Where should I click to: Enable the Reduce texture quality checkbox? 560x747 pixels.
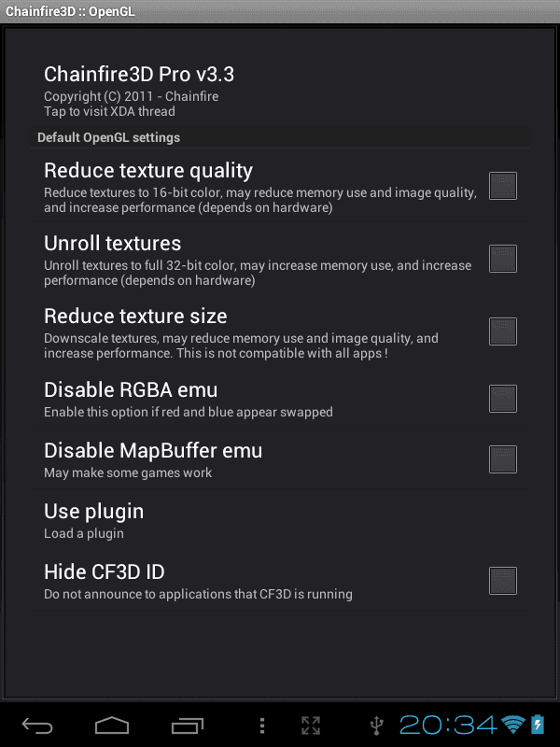point(503,186)
